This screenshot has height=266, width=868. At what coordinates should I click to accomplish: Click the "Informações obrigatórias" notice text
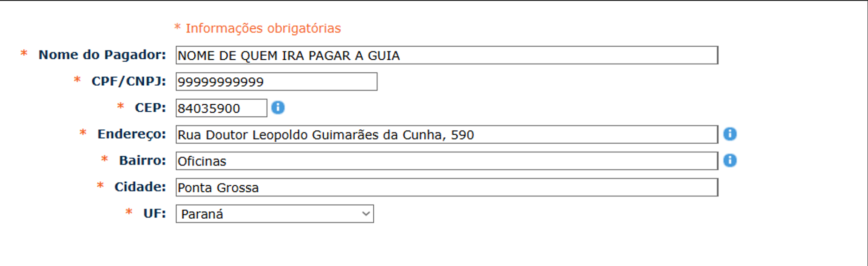pyautogui.click(x=263, y=28)
